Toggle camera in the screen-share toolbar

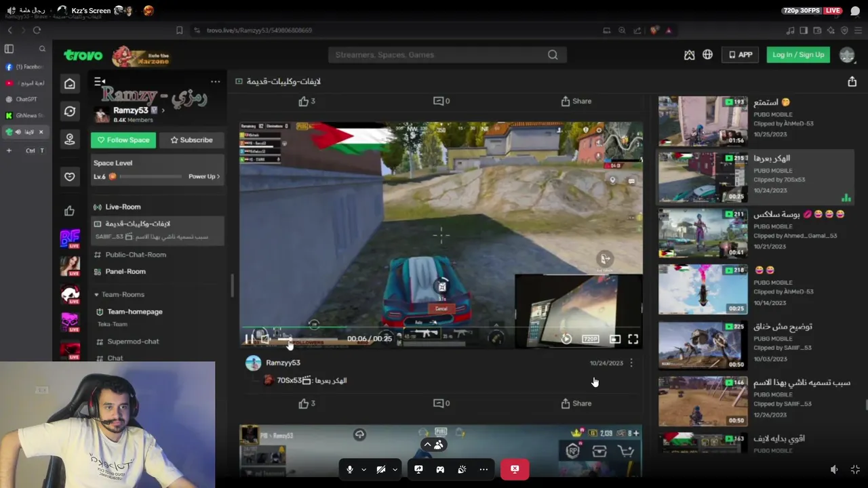pyautogui.click(x=381, y=469)
